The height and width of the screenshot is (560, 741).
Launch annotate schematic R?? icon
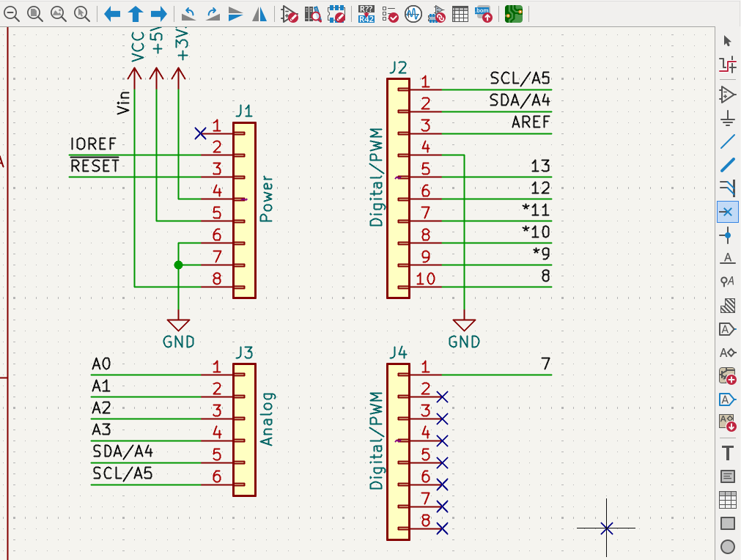pyautogui.click(x=366, y=13)
